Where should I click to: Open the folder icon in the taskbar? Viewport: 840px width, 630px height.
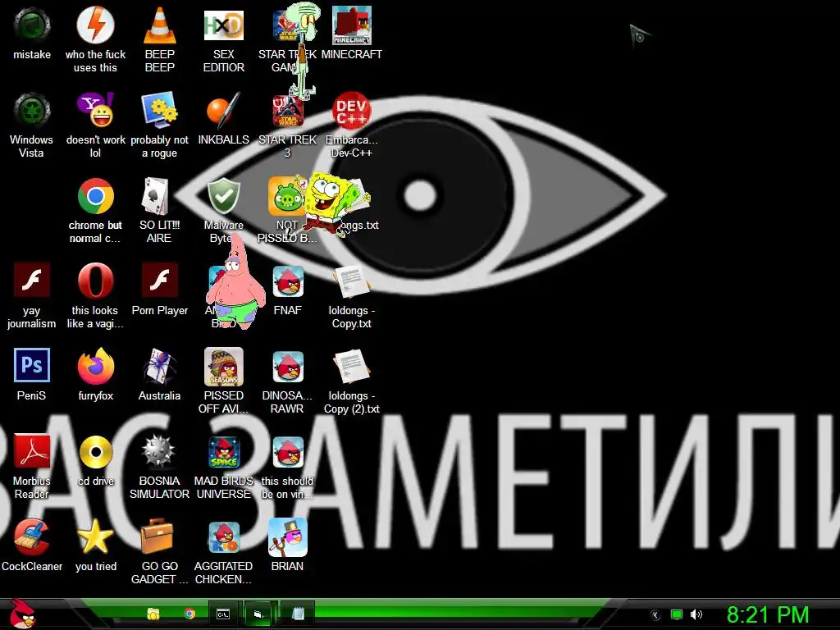pos(153,614)
